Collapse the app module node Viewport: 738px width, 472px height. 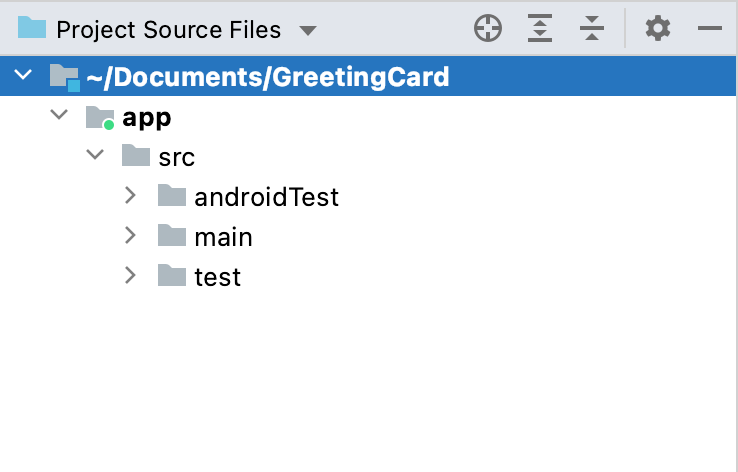click(x=59, y=116)
